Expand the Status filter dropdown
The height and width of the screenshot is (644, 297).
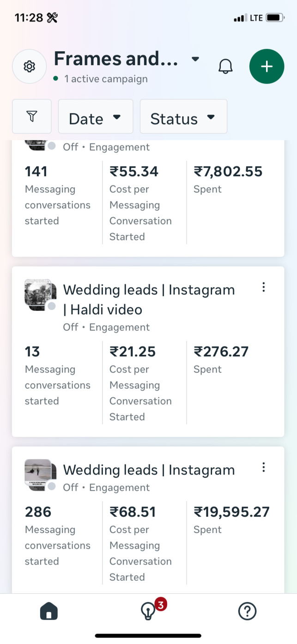pyautogui.click(x=183, y=117)
